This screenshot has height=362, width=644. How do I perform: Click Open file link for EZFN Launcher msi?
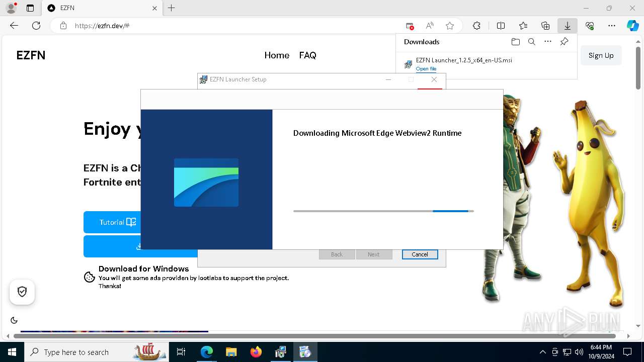click(x=426, y=69)
